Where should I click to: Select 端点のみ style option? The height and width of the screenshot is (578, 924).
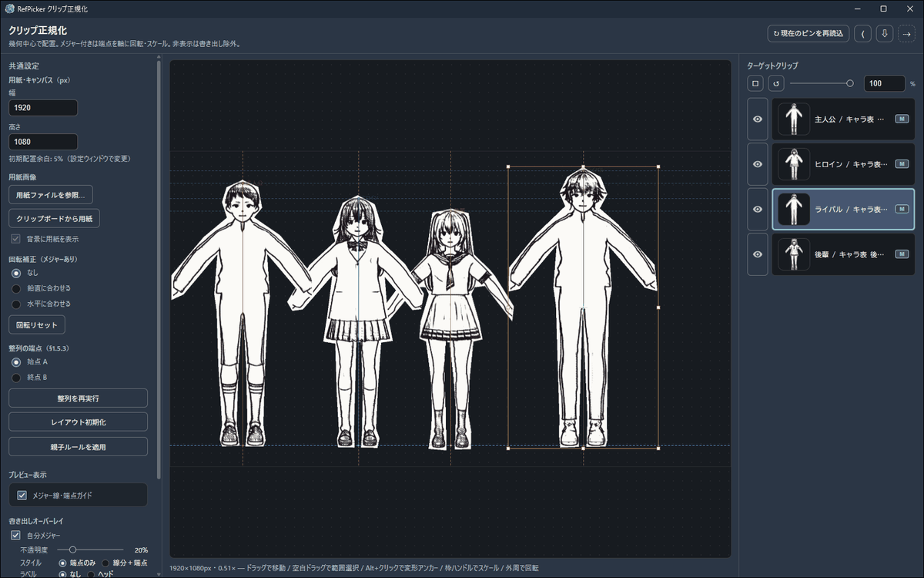(x=63, y=563)
